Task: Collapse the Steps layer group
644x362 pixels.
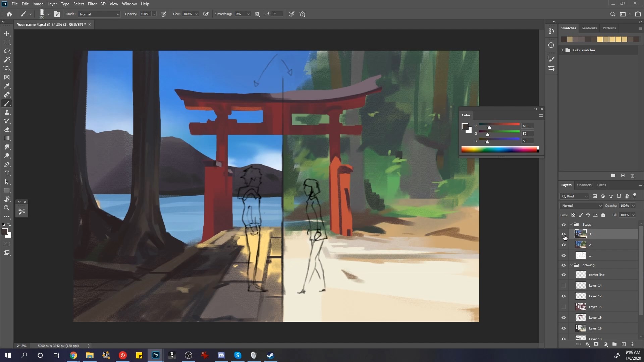Action: pos(571,225)
